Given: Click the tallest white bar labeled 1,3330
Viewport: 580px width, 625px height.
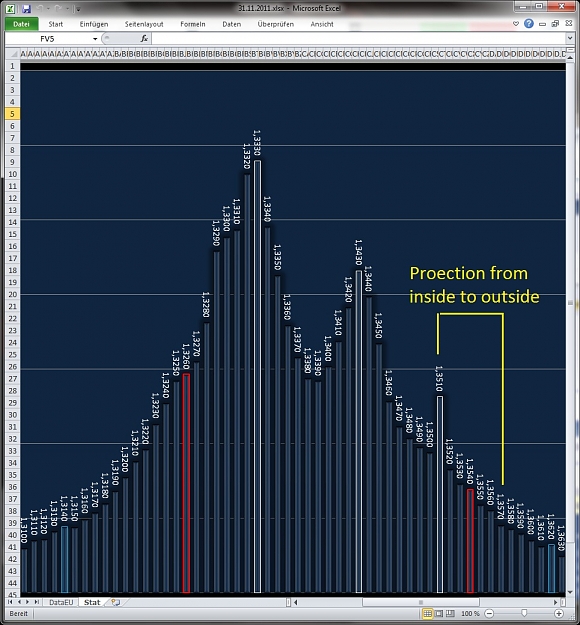Looking at the screenshot, I should click(258, 376).
